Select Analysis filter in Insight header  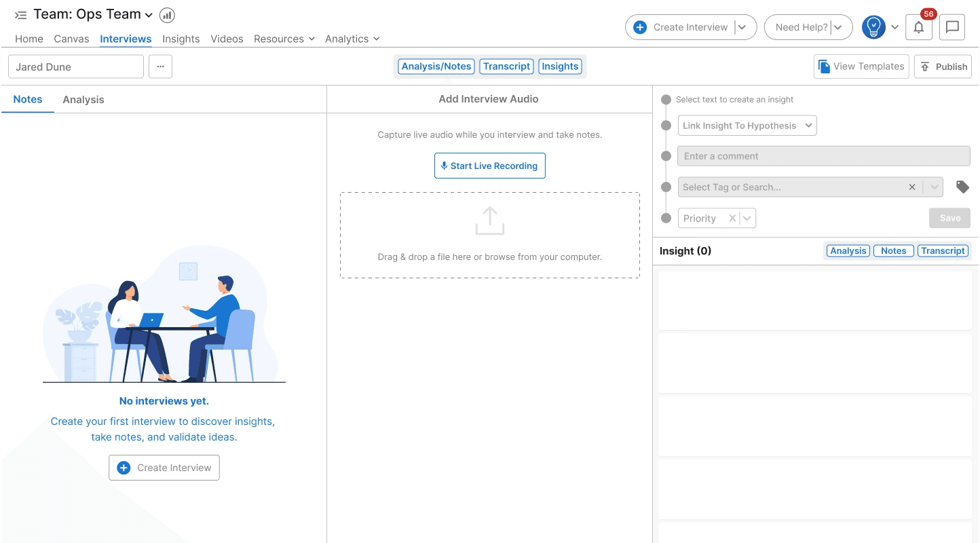(x=848, y=251)
